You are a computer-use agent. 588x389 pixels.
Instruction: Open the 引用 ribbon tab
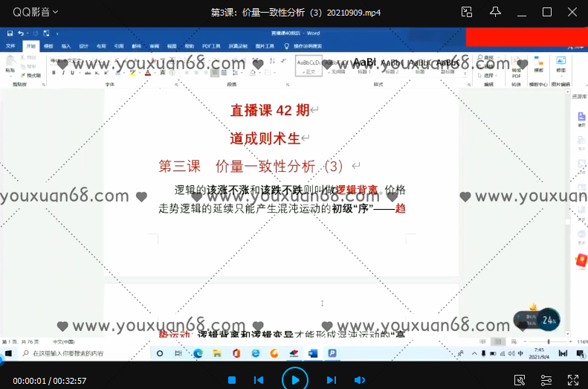click(119, 46)
